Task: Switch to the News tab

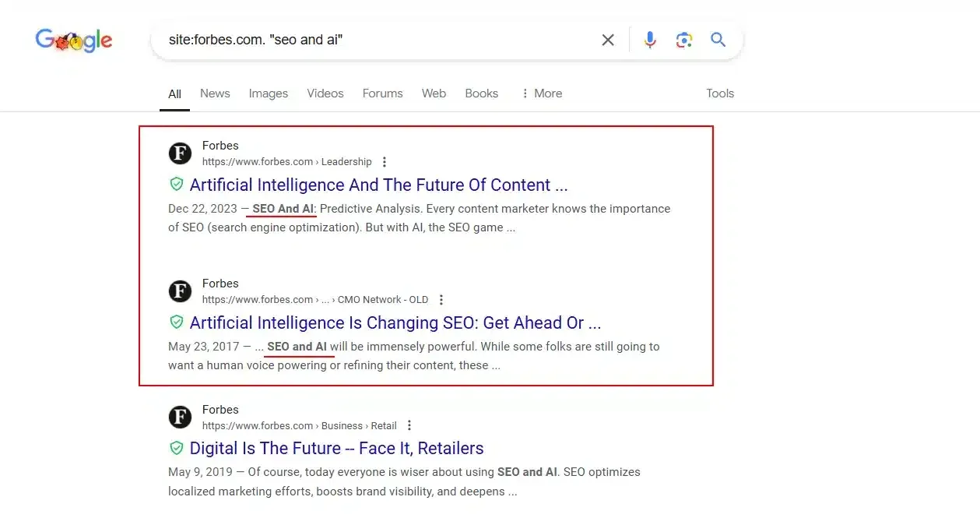Action: tap(215, 93)
